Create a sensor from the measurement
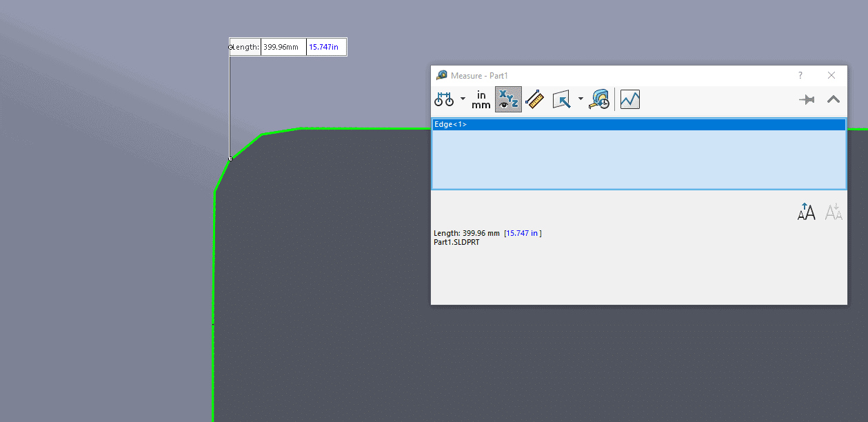 pos(629,99)
